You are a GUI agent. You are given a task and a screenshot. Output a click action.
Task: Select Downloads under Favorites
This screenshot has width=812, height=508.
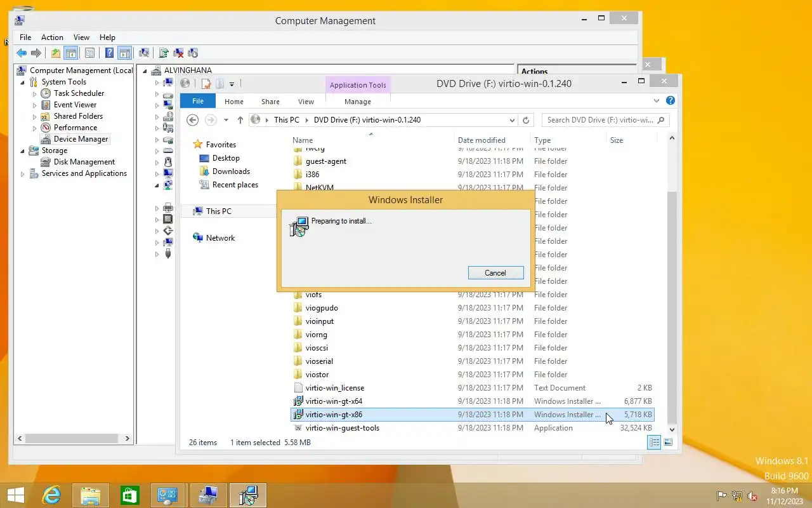(x=231, y=171)
